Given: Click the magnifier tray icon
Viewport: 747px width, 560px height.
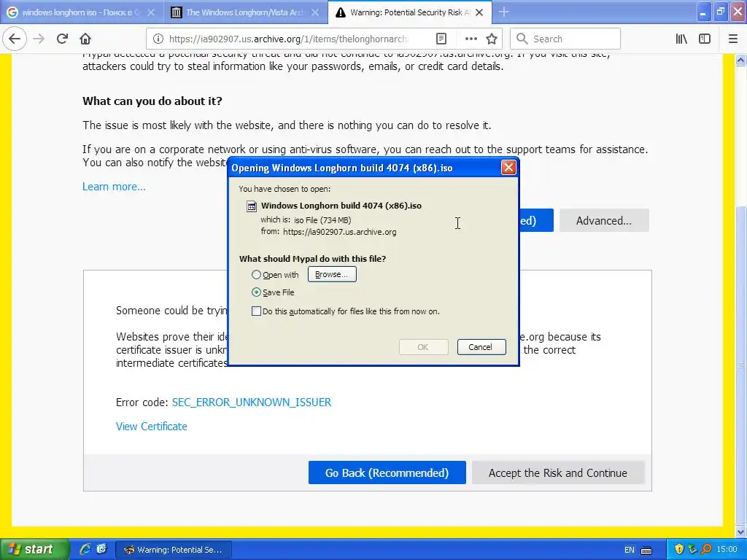Looking at the screenshot, I should point(706,550).
